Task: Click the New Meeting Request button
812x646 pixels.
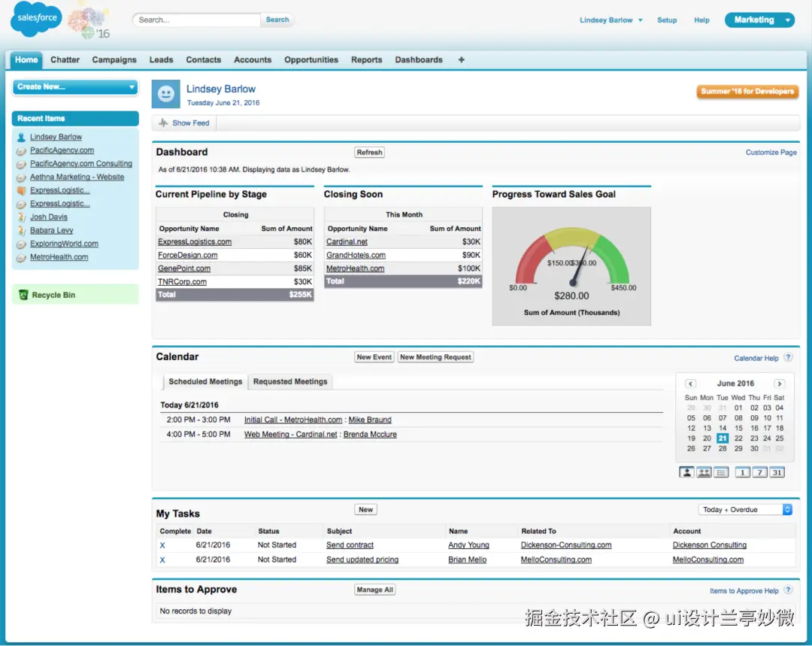Action: 435,357
